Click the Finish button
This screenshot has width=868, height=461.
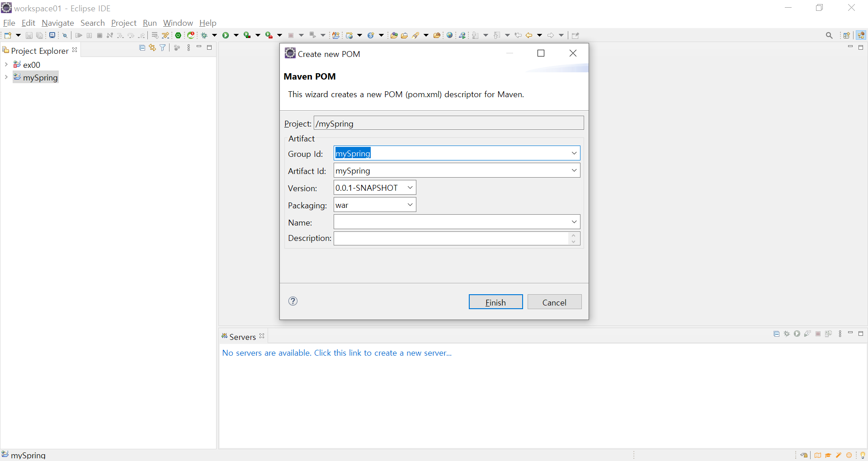495,302
